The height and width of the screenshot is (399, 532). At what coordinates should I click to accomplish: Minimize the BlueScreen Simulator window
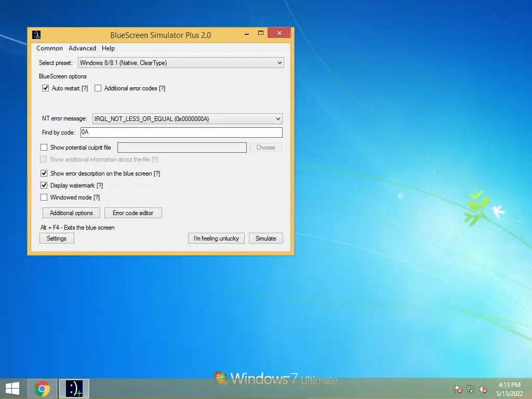pos(247,33)
